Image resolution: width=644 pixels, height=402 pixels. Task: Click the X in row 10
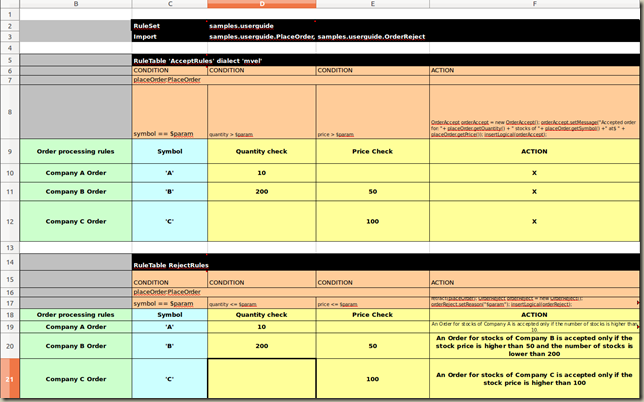tap(534, 173)
